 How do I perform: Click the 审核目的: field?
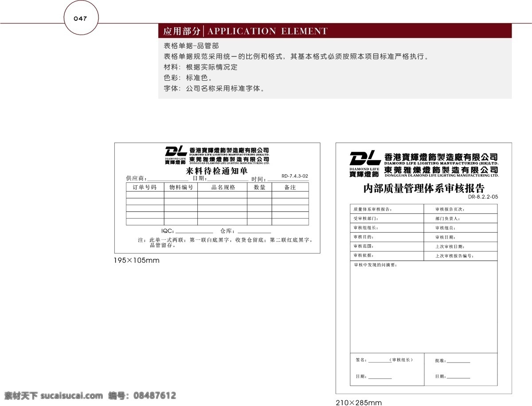[387, 237]
